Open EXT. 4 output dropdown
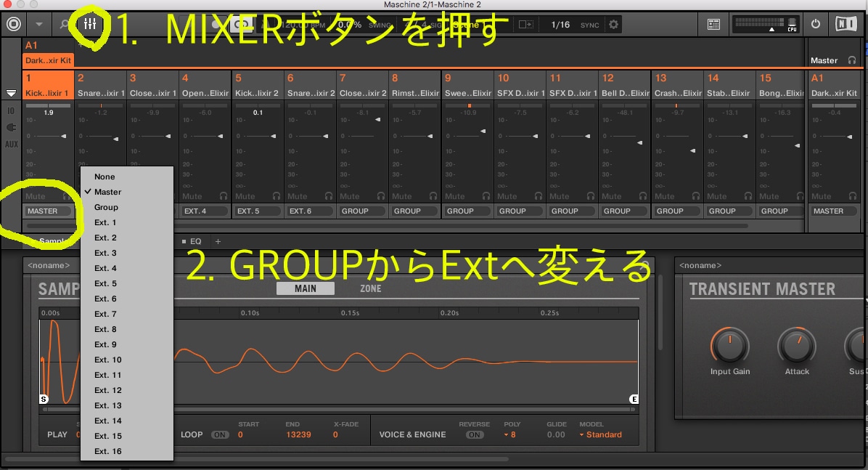Image resolution: width=868 pixels, height=470 pixels. [204, 211]
